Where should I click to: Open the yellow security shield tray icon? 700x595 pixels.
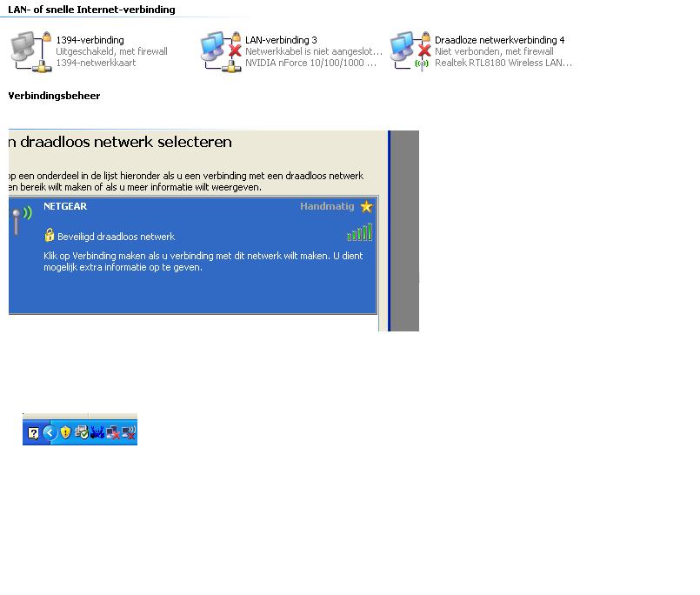65,432
